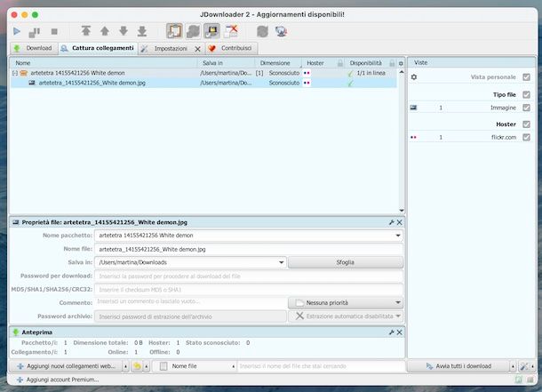Toggle automatic reconnect icon in toolbar
The height and width of the screenshot is (392, 542).
pyautogui.click(x=193, y=31)
